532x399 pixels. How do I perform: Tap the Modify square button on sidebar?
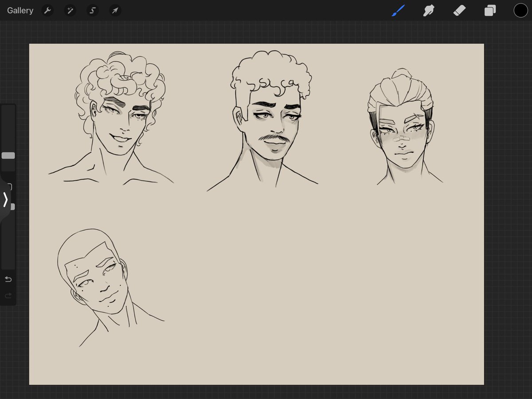(x=9, y=187)
